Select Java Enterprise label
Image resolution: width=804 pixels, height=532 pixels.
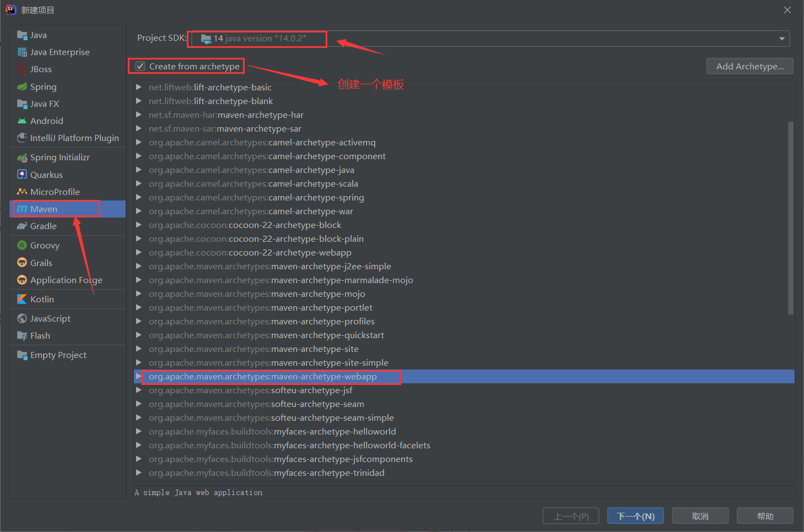click(60, 52)
